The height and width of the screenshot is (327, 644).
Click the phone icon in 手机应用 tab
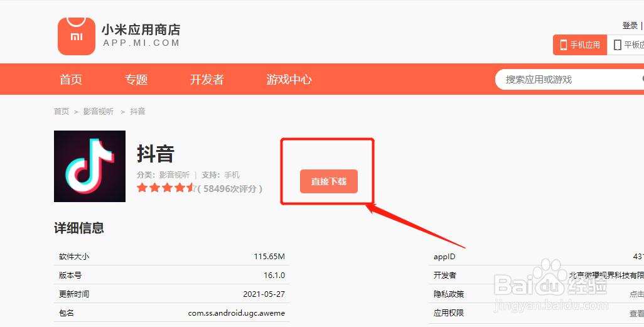coord(564,45)
